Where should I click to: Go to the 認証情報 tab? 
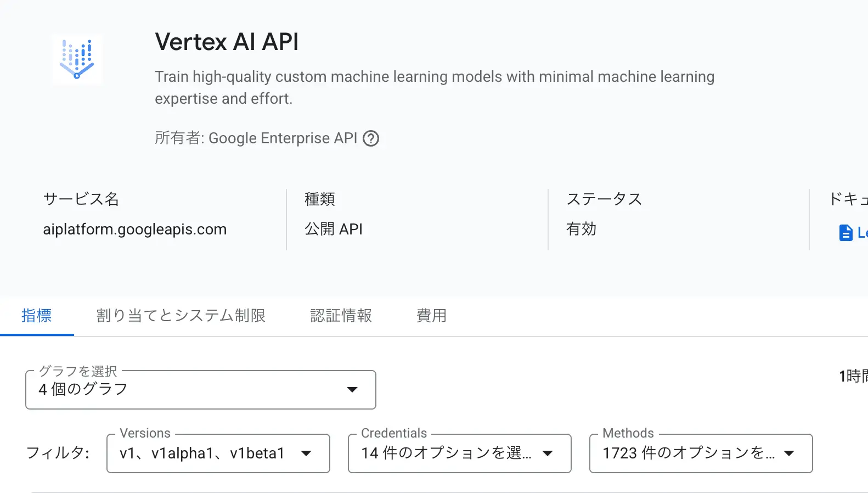tap(341, 316)
